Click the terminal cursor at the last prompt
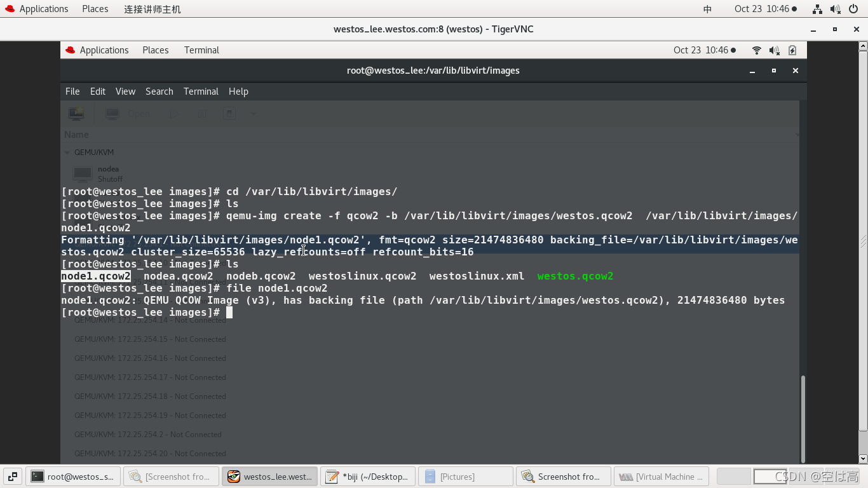This screenshot has width=868, height=488. (x=229, y=313)
